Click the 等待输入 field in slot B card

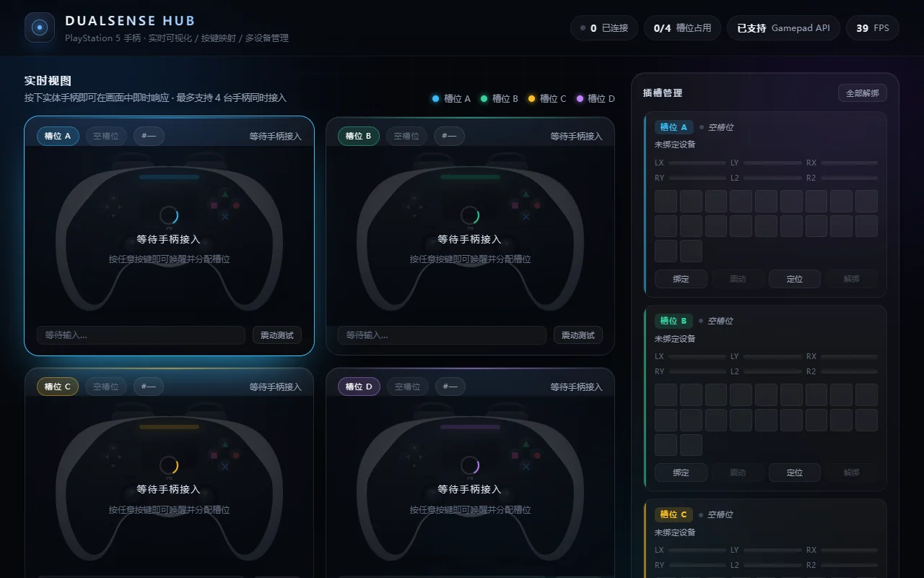pos(442,335)
